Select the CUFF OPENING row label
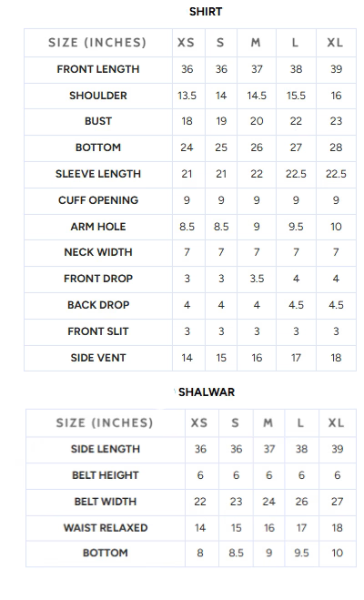 tap(98, 200)
